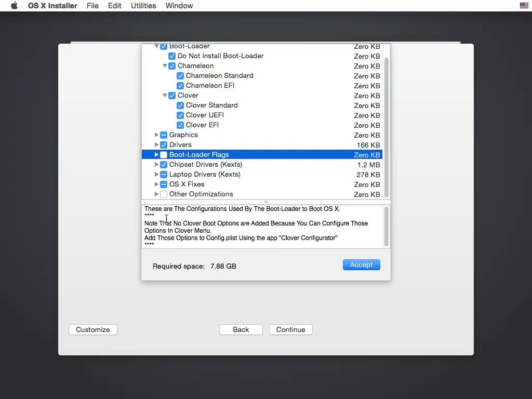Toggle Laptop Drivers (Kexts) checkbox
Screen dimensions: 532x399
coord(164,175)
